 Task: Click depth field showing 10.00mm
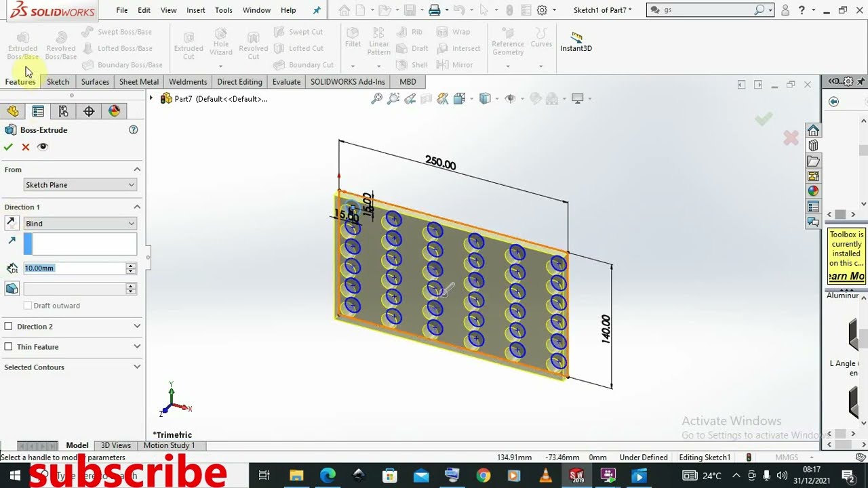[75, 268]
